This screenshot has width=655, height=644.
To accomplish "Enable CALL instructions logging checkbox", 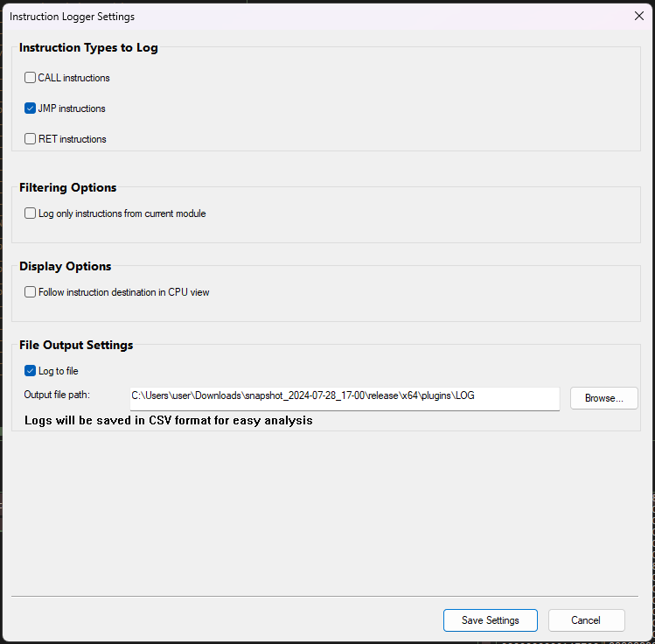I will click(31, 78).
